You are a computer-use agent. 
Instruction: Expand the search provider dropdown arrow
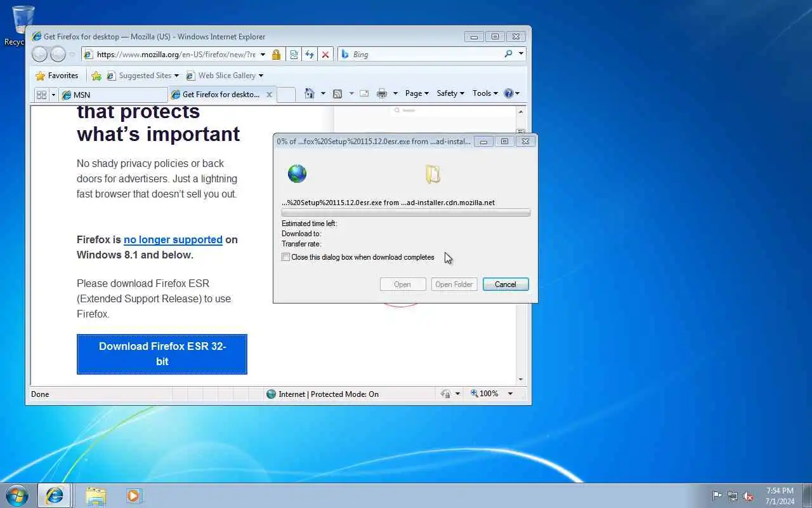pos(521,54)
